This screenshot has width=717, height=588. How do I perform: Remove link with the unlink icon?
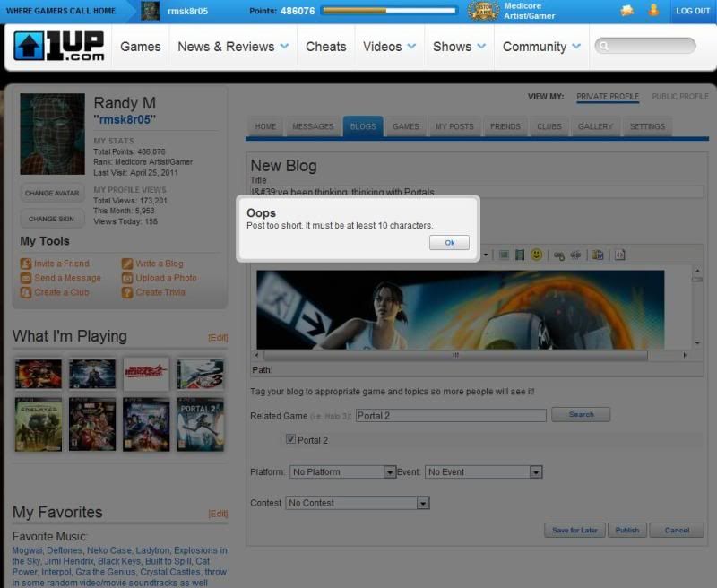pyautogui.click(x=575, y=255)
